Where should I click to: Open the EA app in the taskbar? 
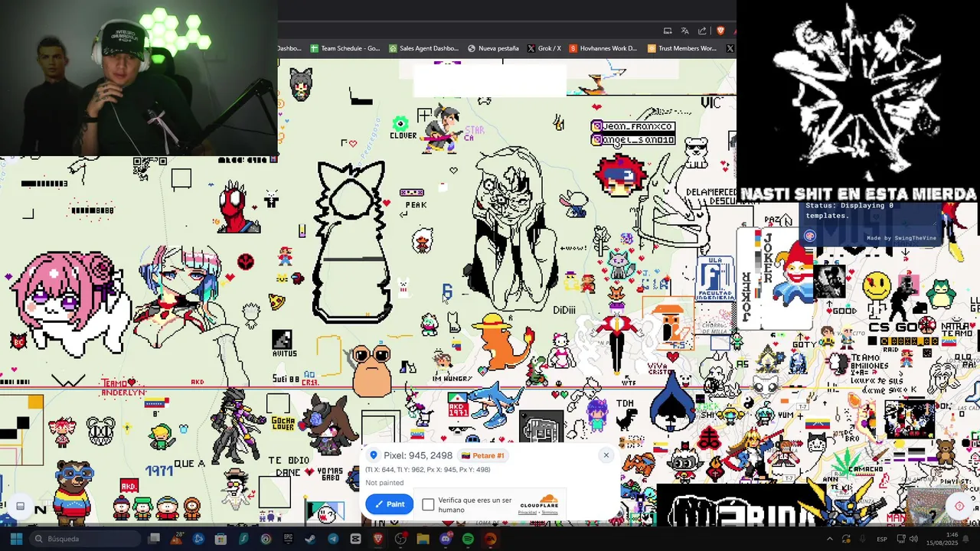pos(491,539)
